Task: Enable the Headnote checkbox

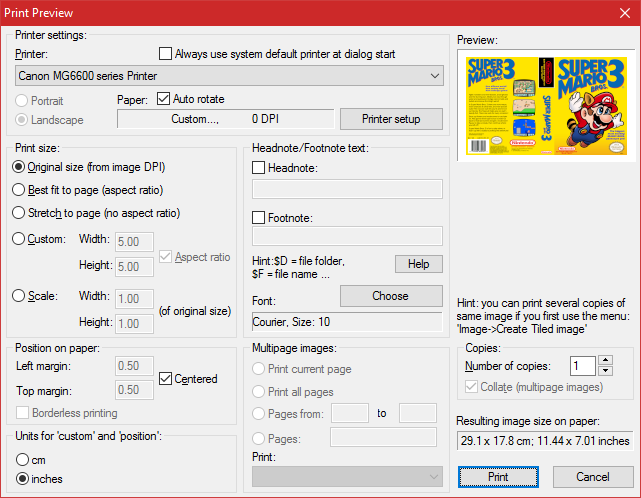Action: coord(259,168)
